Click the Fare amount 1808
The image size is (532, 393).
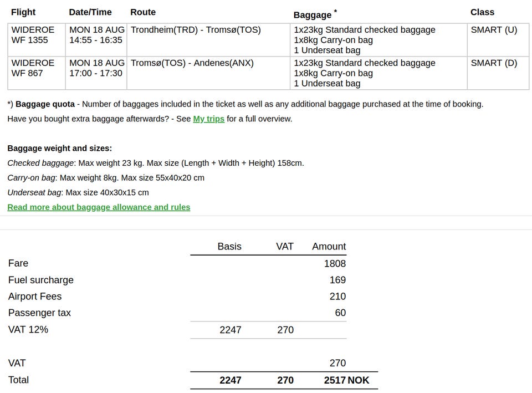click(x=335, y=264)
